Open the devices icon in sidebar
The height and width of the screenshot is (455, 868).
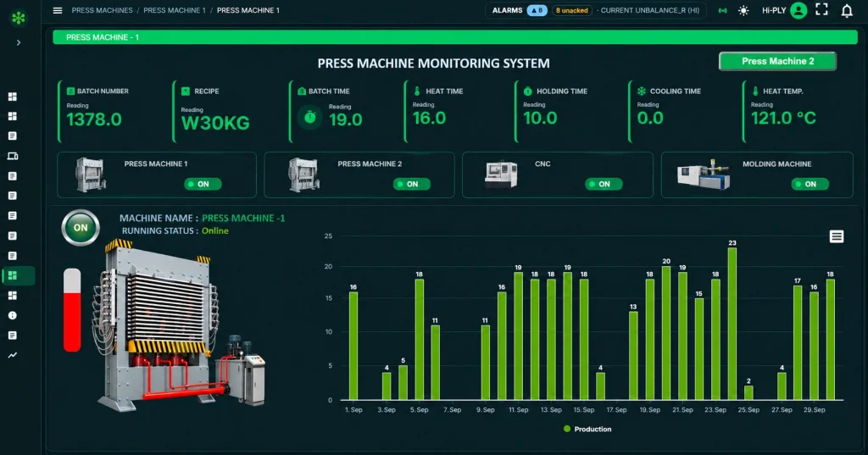(12, 156)
